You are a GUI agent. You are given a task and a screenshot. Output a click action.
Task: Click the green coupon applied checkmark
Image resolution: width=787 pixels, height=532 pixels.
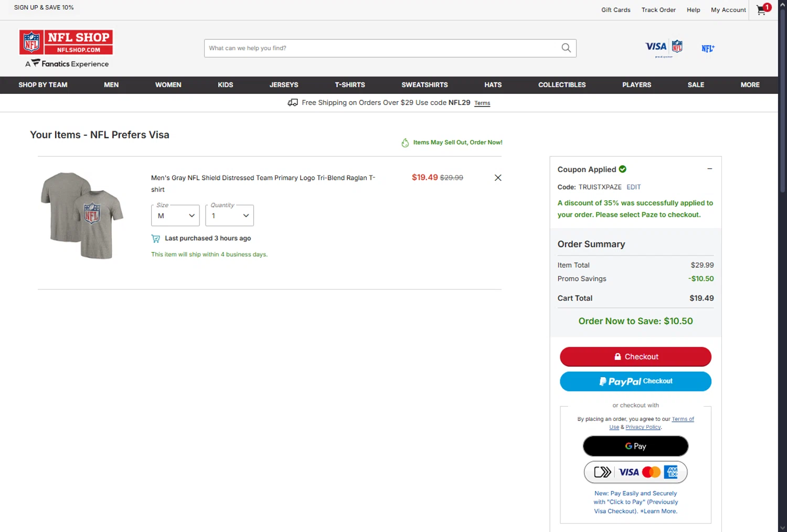(623, 169)
